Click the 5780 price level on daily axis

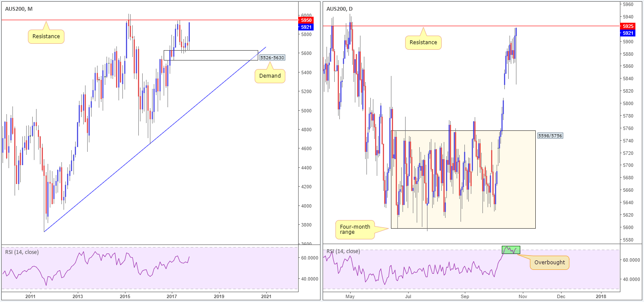coord(629,116)
